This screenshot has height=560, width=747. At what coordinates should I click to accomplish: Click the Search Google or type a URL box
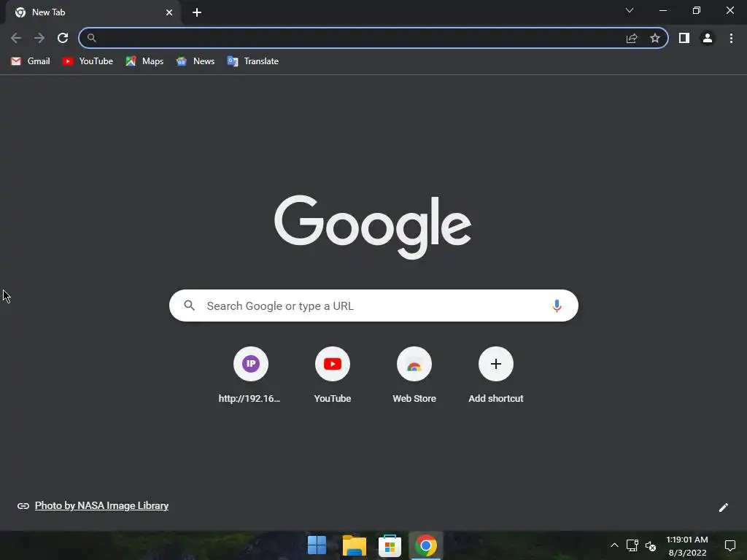pyautogui.click(x=373, y=306)
